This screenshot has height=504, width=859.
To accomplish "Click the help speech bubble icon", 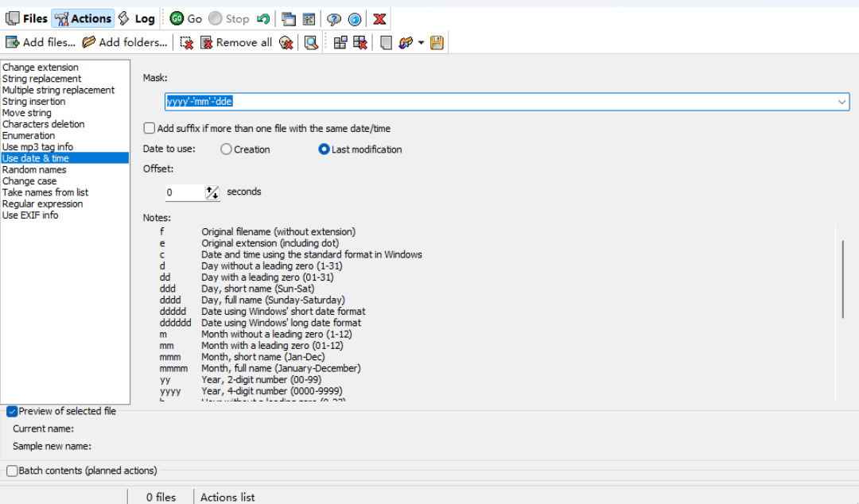I will (x=334, y=19).
